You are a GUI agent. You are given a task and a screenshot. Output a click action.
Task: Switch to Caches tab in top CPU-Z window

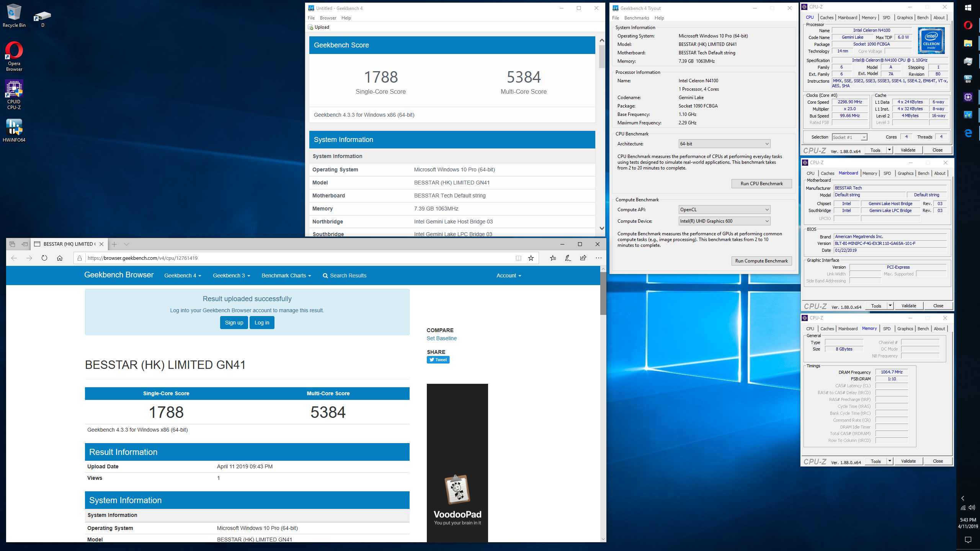pos(826,18)
